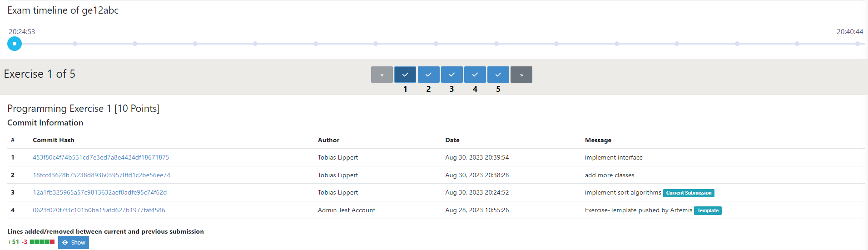The width and height of the screenshot is (868, 250).
Task: Jump to exercise 3 checkmark button
Action: click(451, 75)
